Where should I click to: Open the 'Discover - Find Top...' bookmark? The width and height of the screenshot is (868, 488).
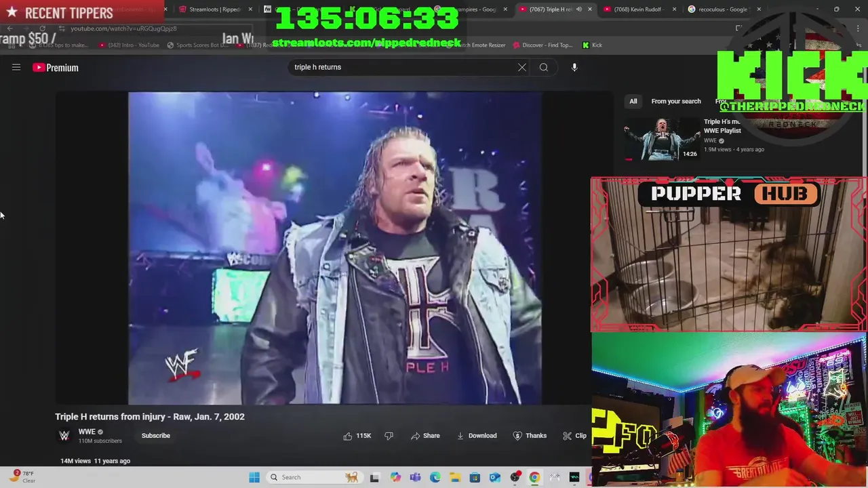(x=543, y=45)
